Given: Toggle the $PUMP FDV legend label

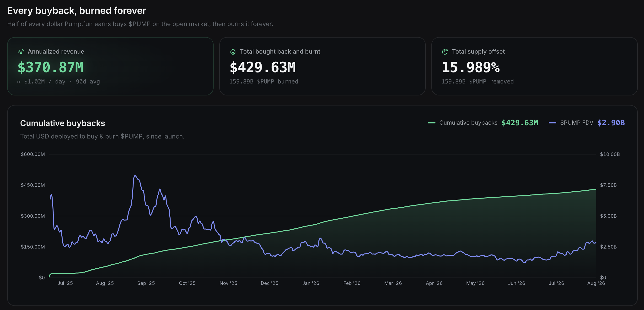Looking at the screenshot, I should 576,123.
